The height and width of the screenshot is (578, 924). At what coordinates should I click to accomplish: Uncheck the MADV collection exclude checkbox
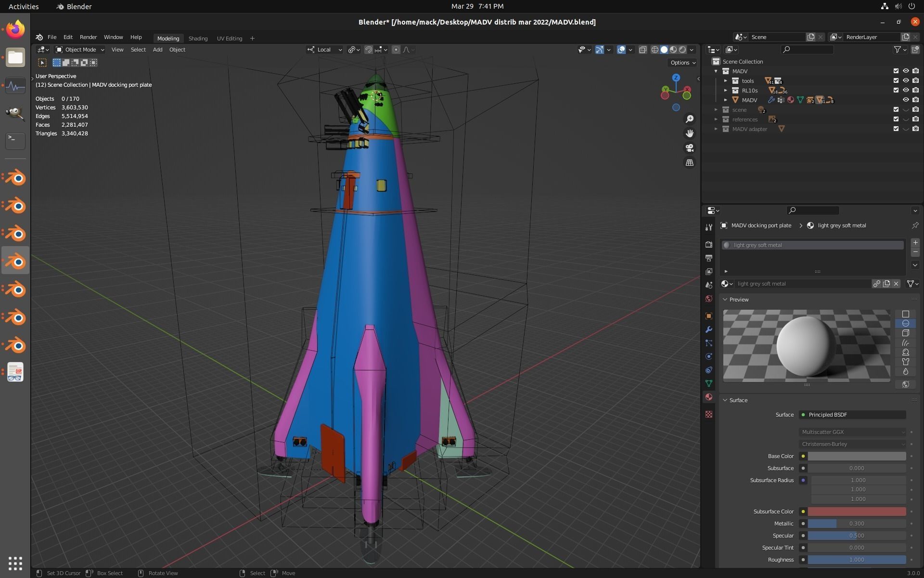pos(896,71)
